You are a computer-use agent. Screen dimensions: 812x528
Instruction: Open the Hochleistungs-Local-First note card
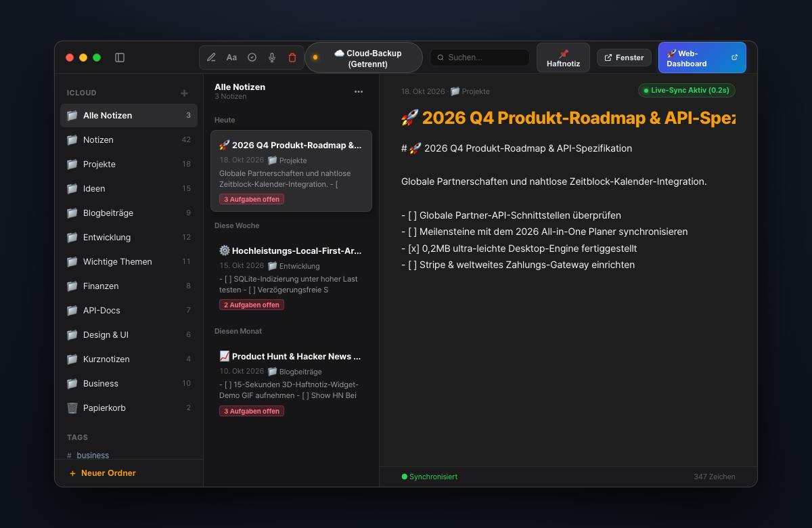tap(291, 277)
